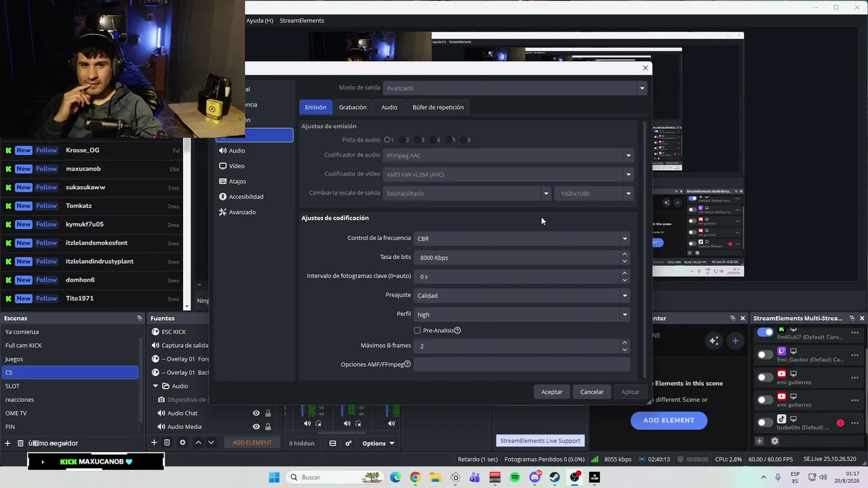Click the Opciones AMF/FFmpeg input field
The height and width of the screenshot is (488, 868).
click(x=521, y=365)
